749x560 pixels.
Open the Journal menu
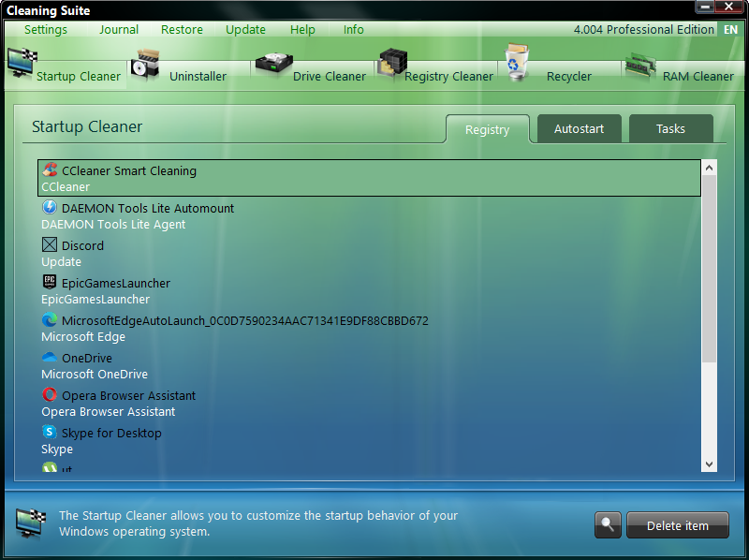point(119,30)
